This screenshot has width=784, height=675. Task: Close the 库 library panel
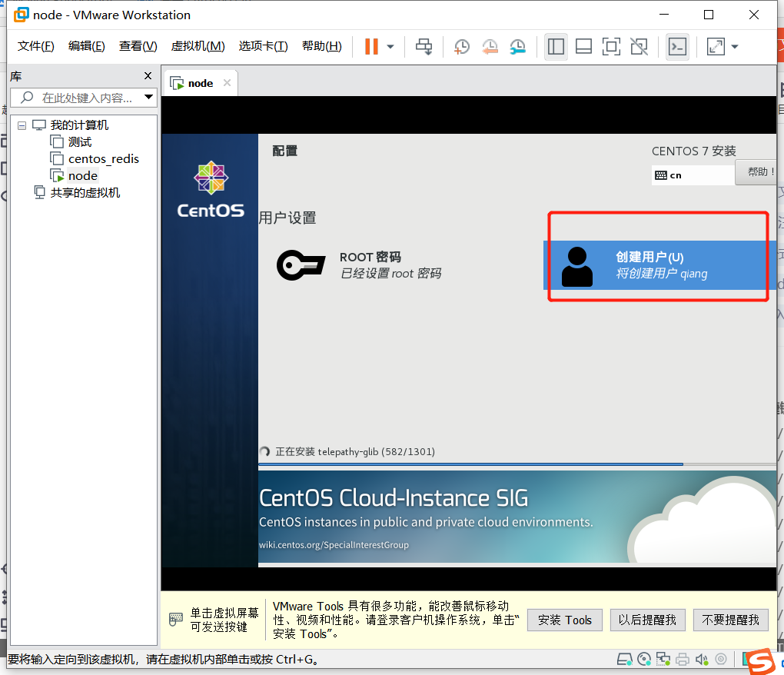point(148,75)
